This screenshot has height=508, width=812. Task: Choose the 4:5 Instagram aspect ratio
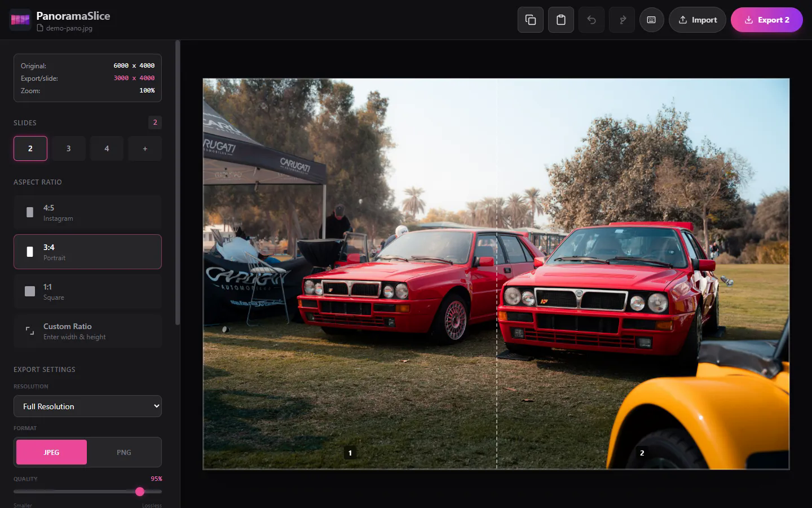[87, 212]
